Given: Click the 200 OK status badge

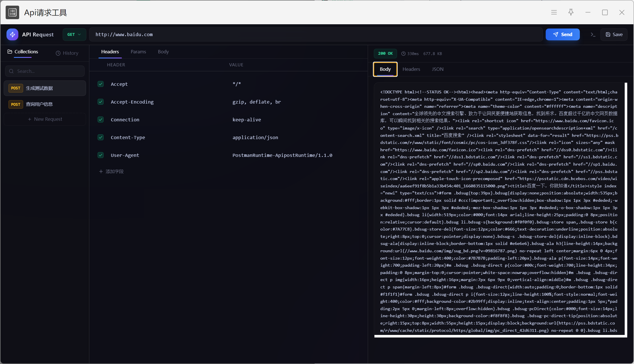Looking at the screenshot, I should (x=385, y=54).
